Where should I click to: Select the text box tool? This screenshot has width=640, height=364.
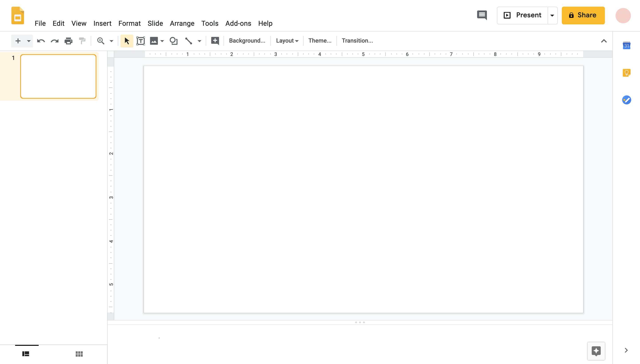[x=140, y=41]
